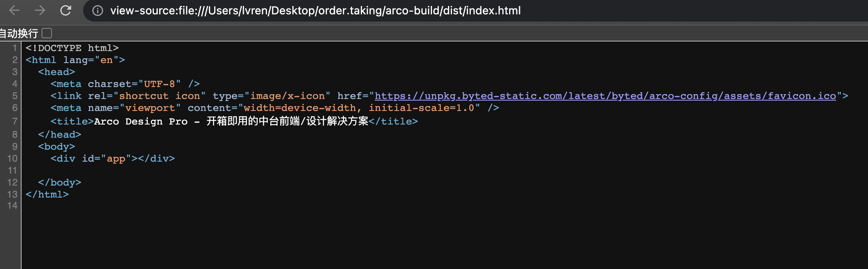Click the div with id app
The height and width of the screenshot is (269, 868).
point(112,158)
